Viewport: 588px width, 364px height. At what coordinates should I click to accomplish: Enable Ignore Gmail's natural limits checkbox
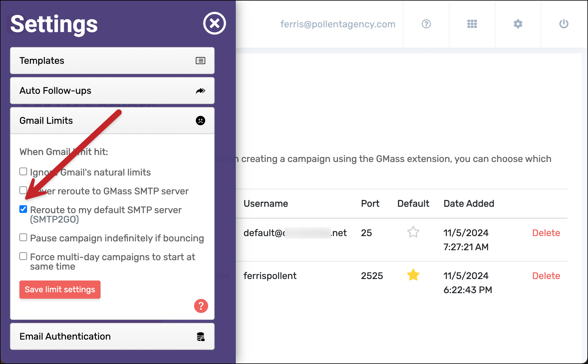point(23,171)
